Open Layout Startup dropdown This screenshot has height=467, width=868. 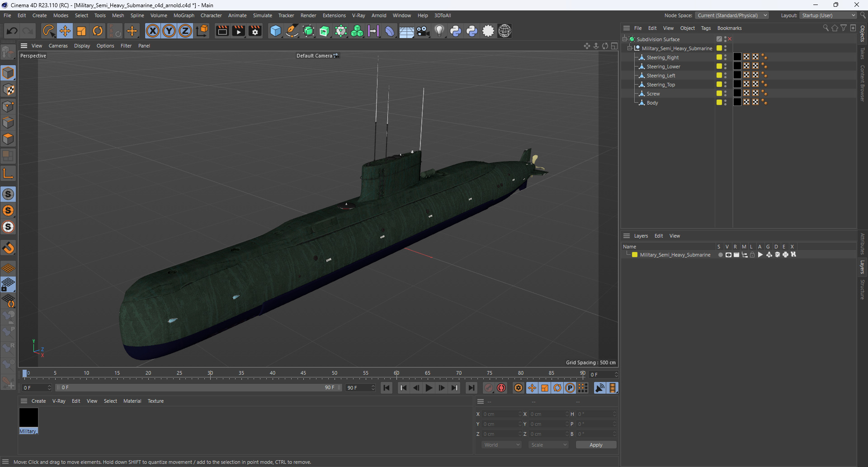tap(828, 15)
